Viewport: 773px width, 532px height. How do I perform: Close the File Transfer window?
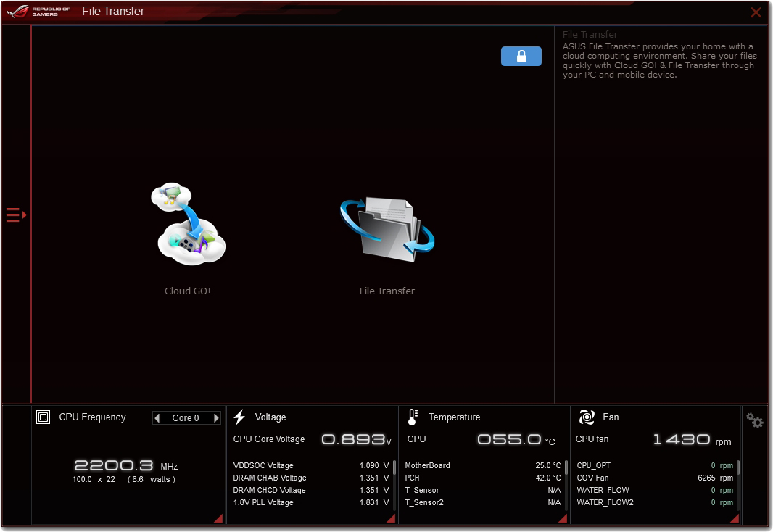756,12
